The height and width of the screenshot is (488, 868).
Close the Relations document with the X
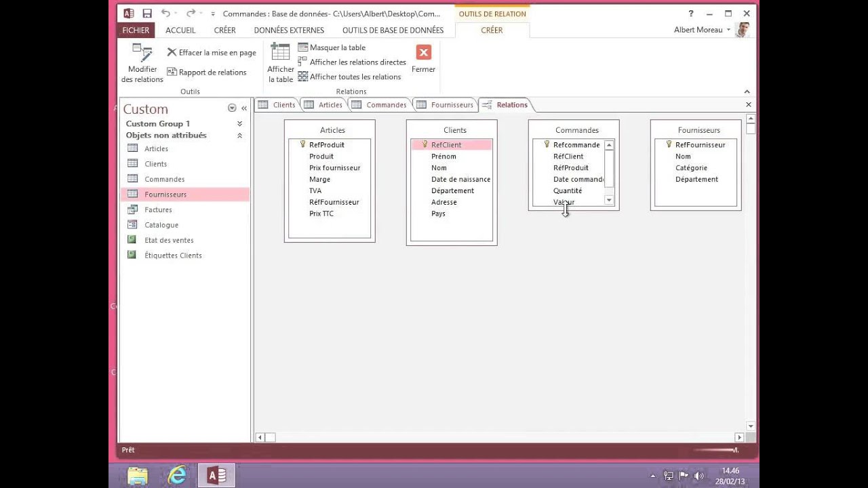(x=749, y=104)
